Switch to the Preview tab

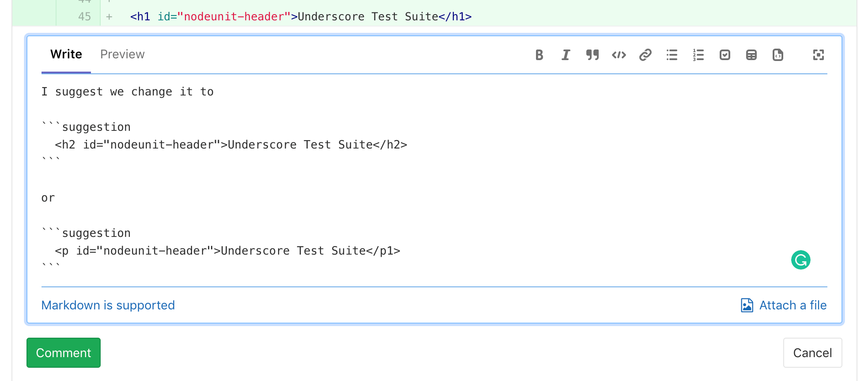coord(122,54)
